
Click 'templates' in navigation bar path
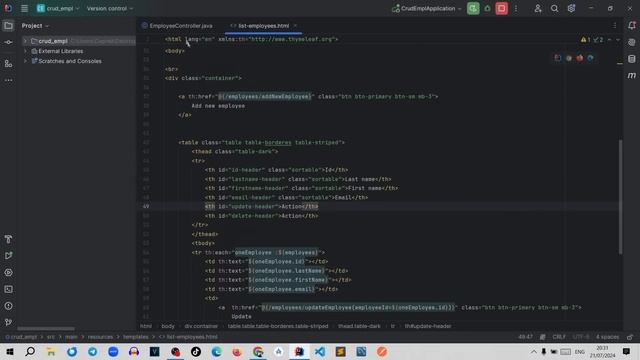tap(136, 337)
